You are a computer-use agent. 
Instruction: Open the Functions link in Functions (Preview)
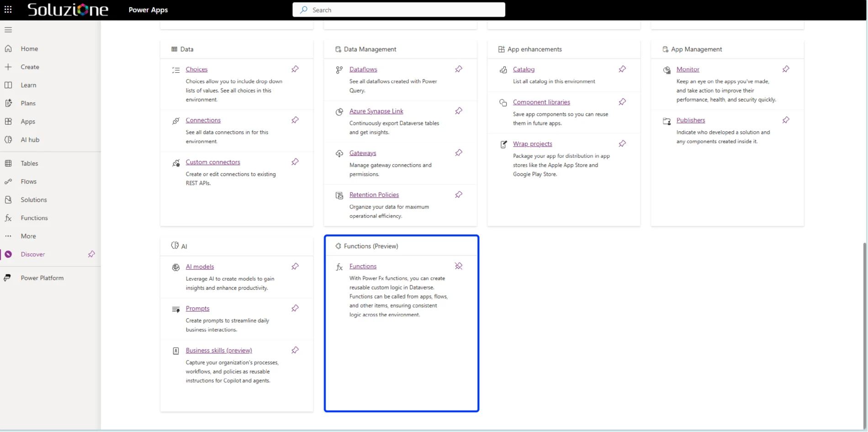tap(363, 267)
